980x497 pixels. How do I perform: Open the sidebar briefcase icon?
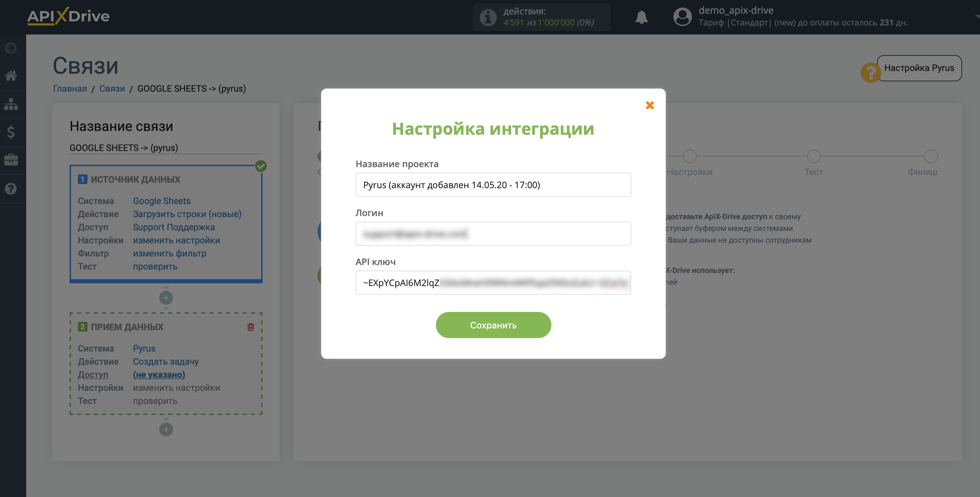tap(11, 160)
